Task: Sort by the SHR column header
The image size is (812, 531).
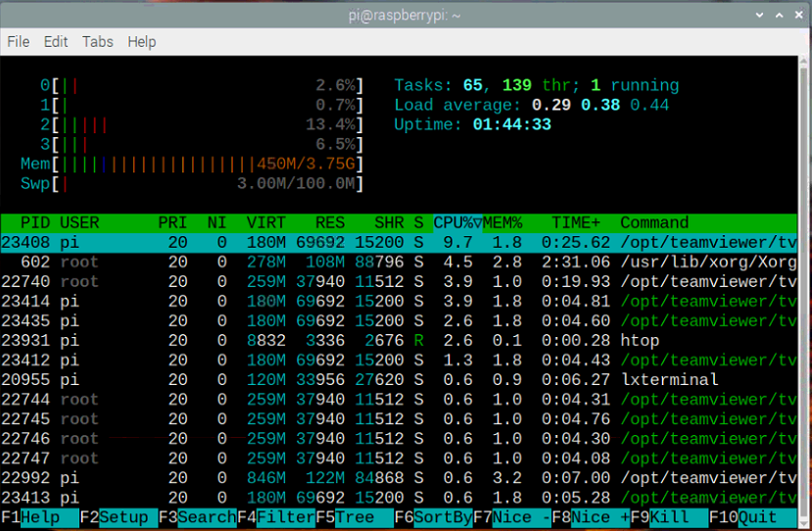Action: coord(389,222)
